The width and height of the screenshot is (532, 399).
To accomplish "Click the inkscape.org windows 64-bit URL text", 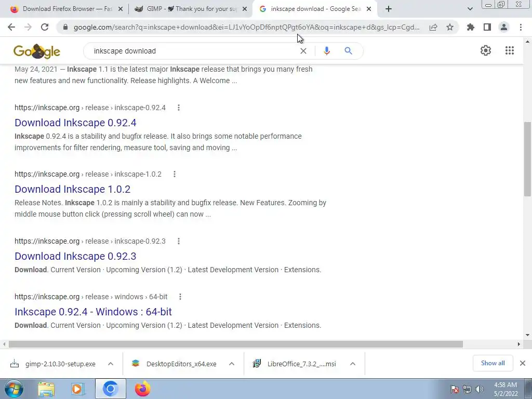I will click(x=91, y=297).
